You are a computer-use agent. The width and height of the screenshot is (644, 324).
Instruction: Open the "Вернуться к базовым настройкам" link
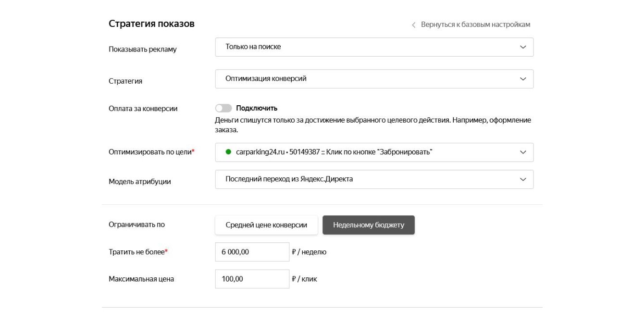475,25
